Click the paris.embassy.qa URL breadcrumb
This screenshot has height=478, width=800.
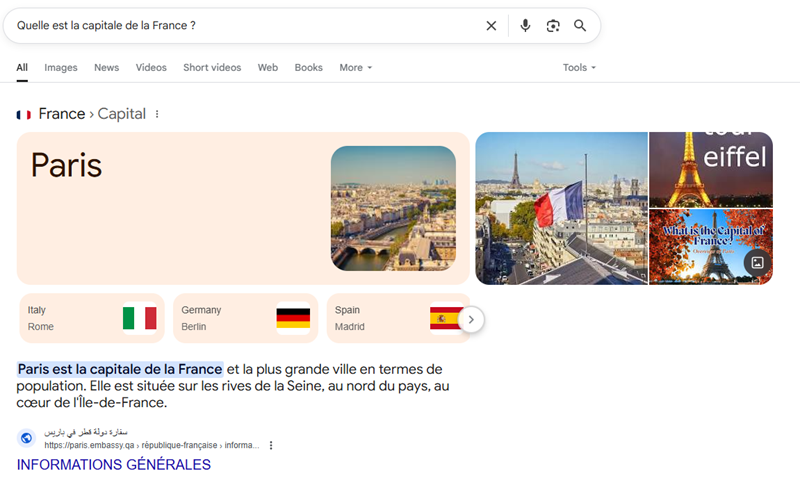click(152, 445)
